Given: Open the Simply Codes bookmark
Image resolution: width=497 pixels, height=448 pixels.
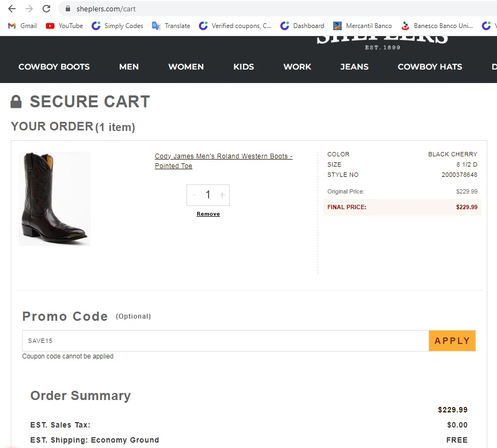Looking at the screenshot, I should 118,26.
